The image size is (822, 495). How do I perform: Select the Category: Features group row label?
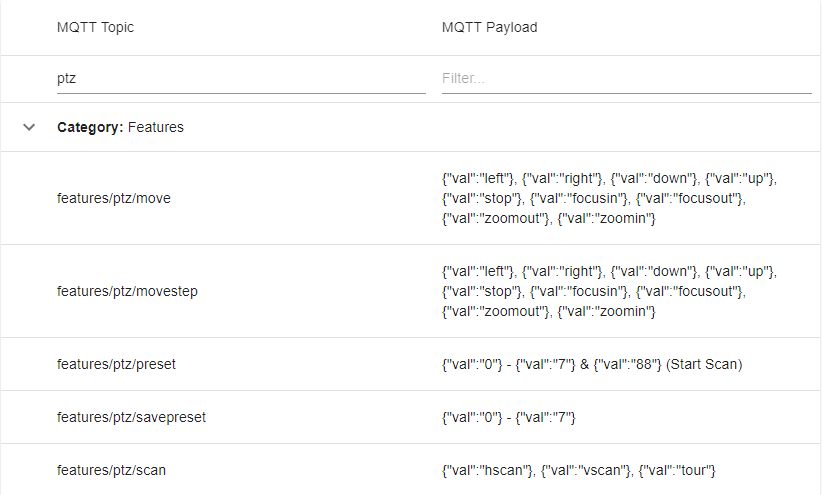click(121, 127)
